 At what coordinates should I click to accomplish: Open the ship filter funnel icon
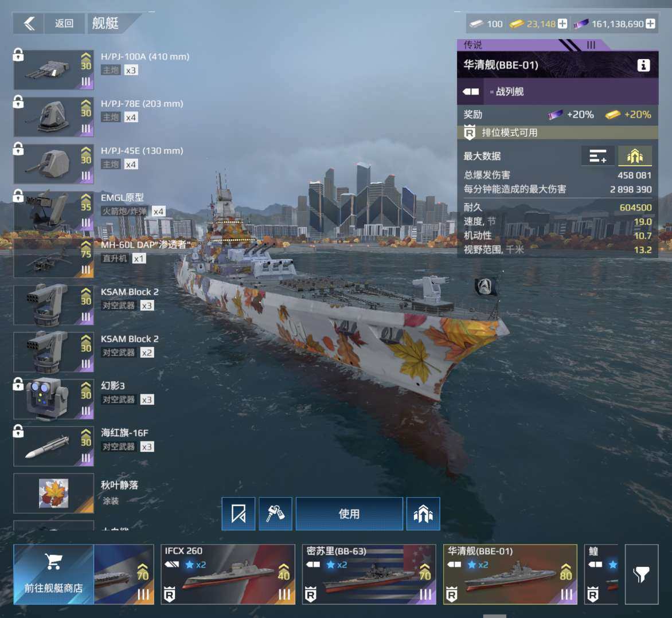click(641, 574)
